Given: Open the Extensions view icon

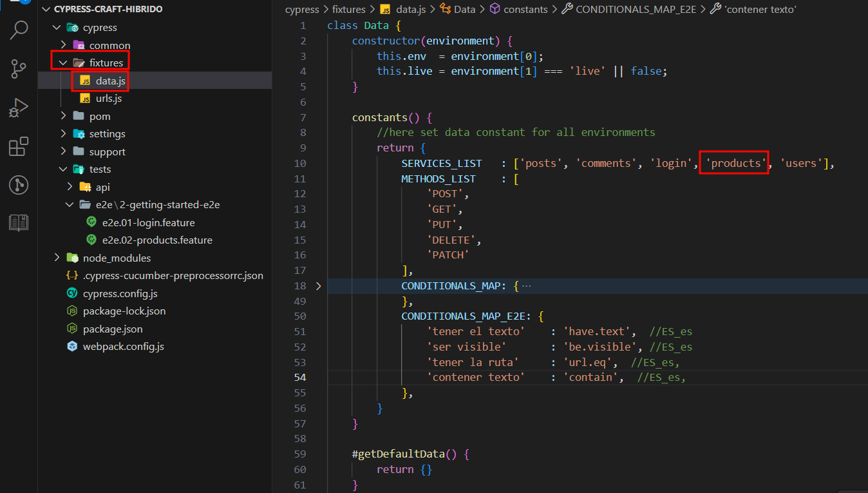Looking at the screenshot, I should 19,146.
